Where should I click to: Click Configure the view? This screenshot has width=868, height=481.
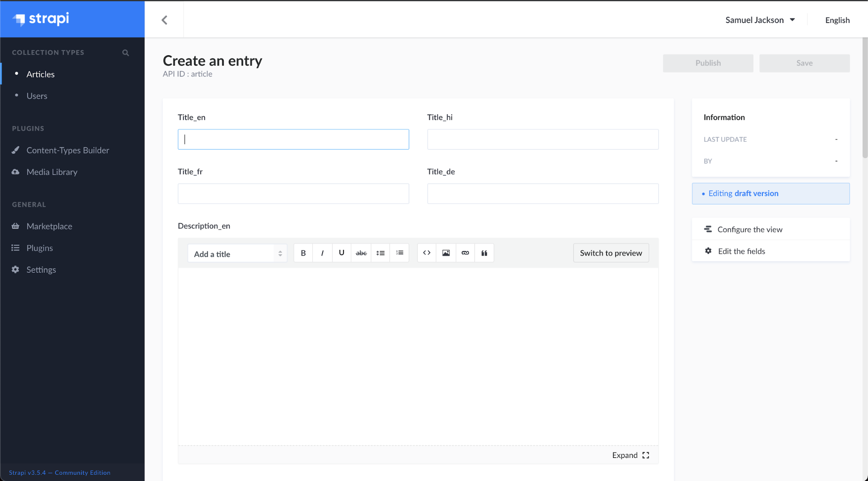750,229
